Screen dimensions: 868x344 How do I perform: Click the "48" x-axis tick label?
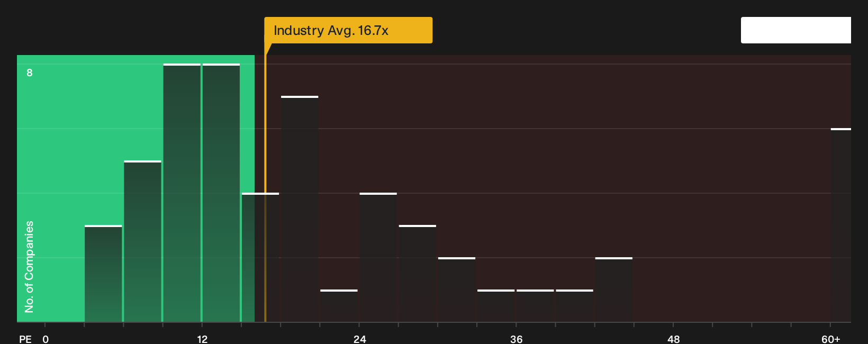[673, 339]
